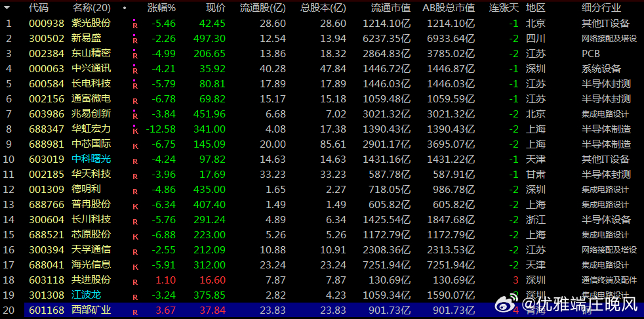Click the K marker icon for 芯原股份
This screenshot has height=319, width=644.
134,237
